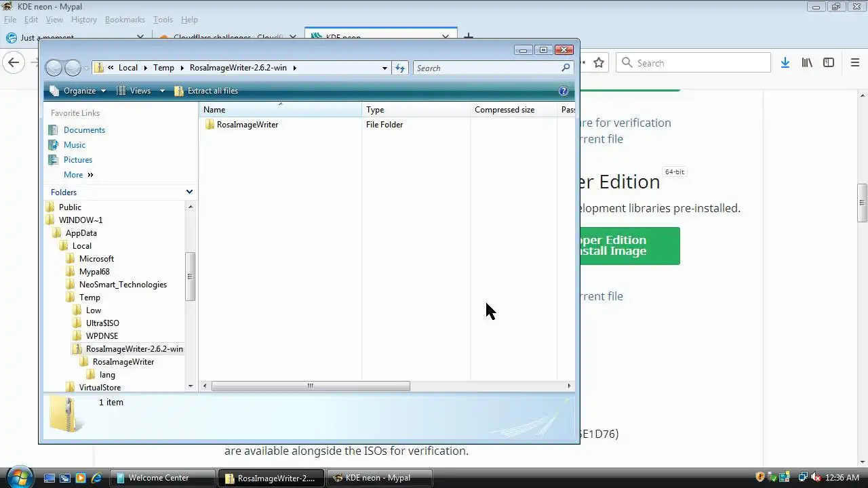
Task: Select Temp folder in folder tree
Action: tap(90, 298)
